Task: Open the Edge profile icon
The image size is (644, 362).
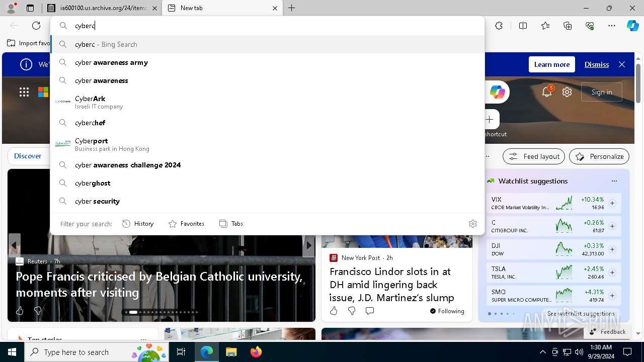Action: click(x=11, y=8)
